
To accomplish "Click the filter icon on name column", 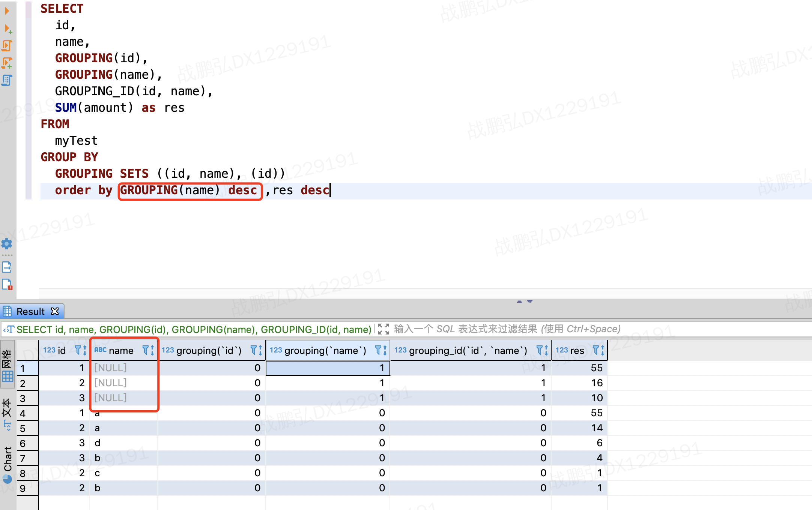I will pyautogui.click(x=143, y=350).
